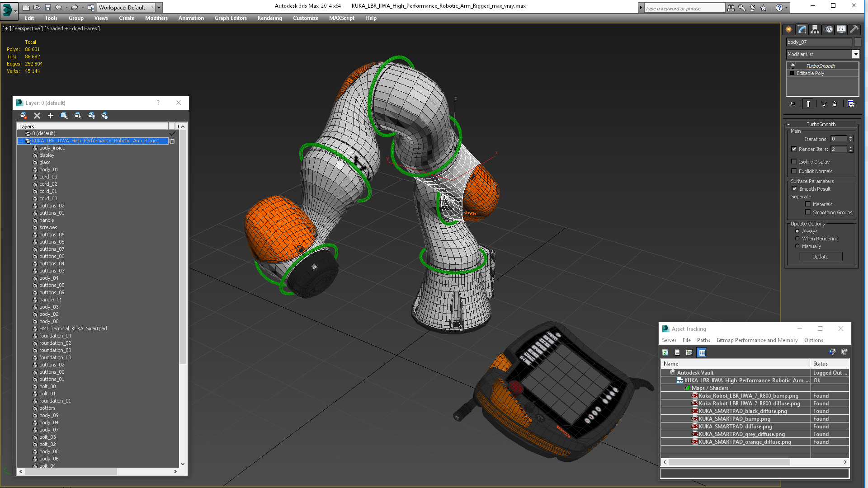Open quick access toolbar customize arrow

(159, 7)
